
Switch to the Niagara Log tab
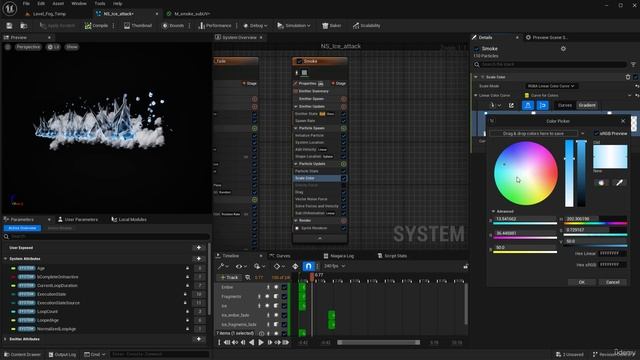tap(339, 256)
